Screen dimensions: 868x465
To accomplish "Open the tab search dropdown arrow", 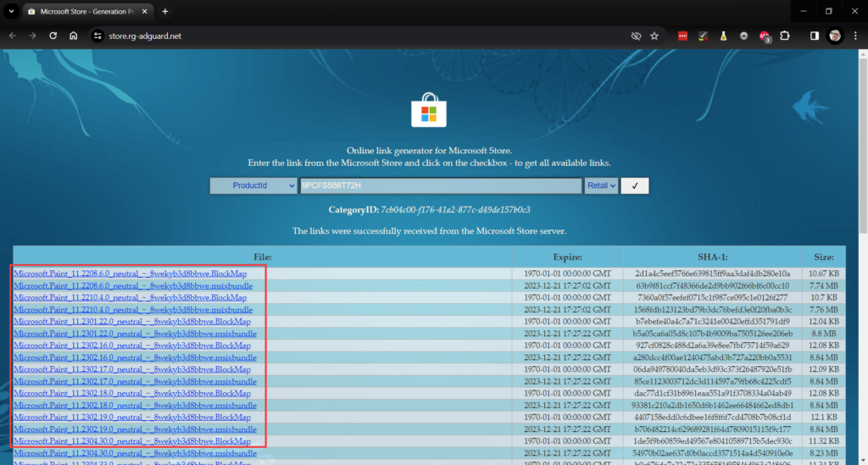I will click(11, 11).
